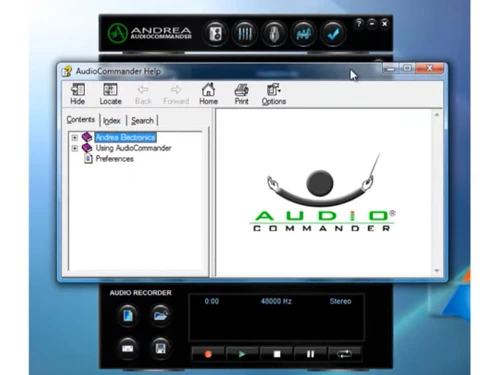Viewport: 500px width, 375px height.
Task: Expand the Using AudioCommander tree node
Action: (x=75, y=148)
